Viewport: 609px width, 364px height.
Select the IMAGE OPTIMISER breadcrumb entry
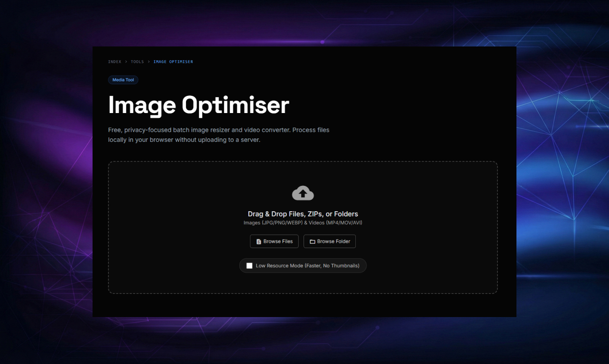(173, 61)
